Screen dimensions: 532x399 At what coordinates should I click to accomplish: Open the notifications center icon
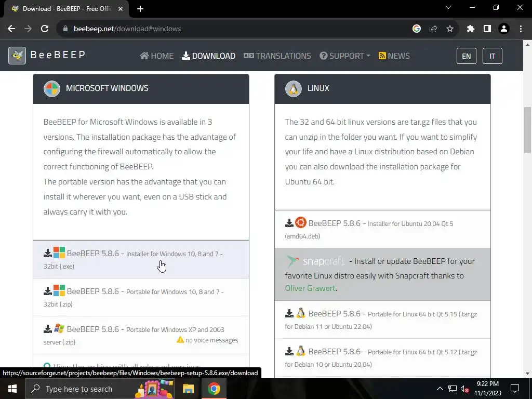pos(515,389)
